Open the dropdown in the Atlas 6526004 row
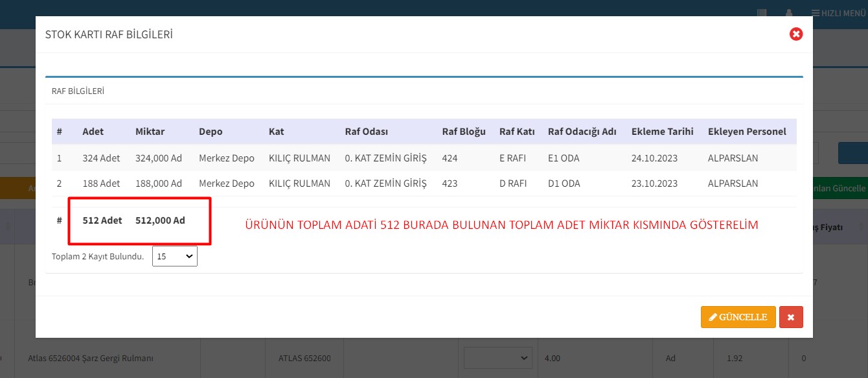868x378 pixels. click(497, 357)
